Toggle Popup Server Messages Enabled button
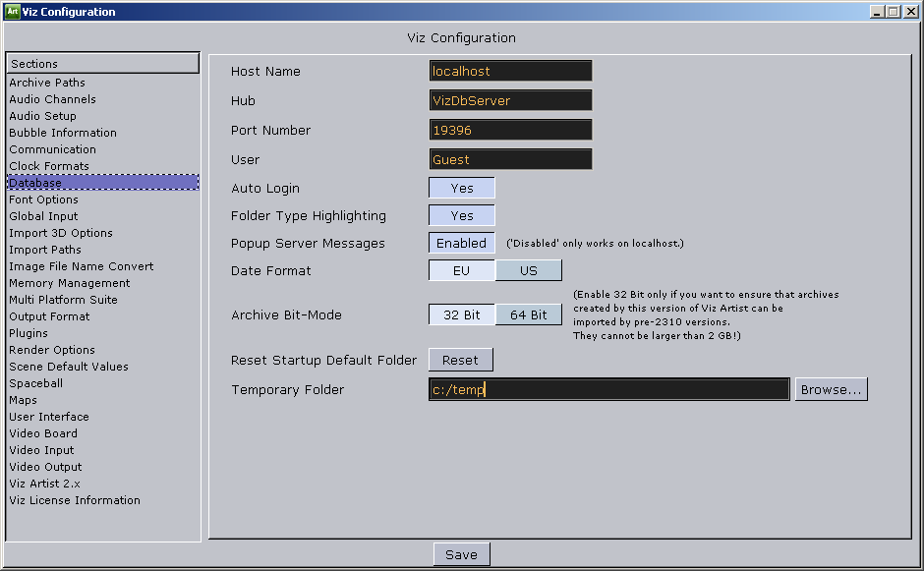This screenshot has width=924, height=571. (x=462, y=244)
